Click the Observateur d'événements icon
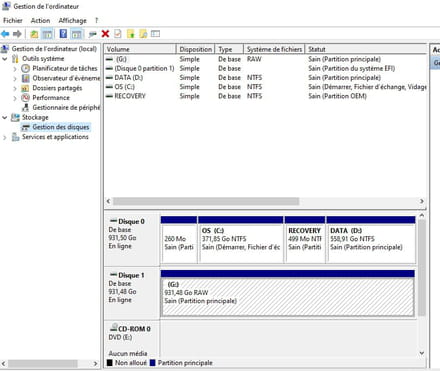 (x=26, y=78)
